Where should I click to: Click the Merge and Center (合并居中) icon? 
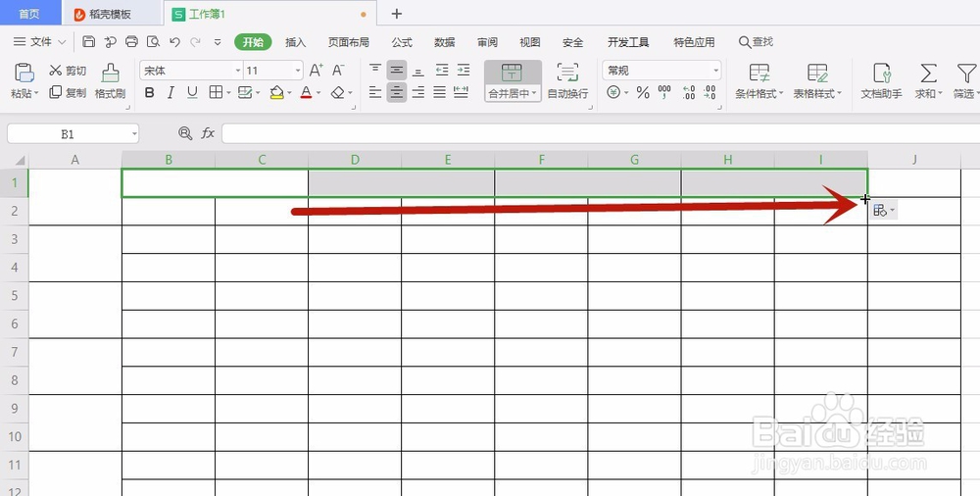[x=512, y=73]
